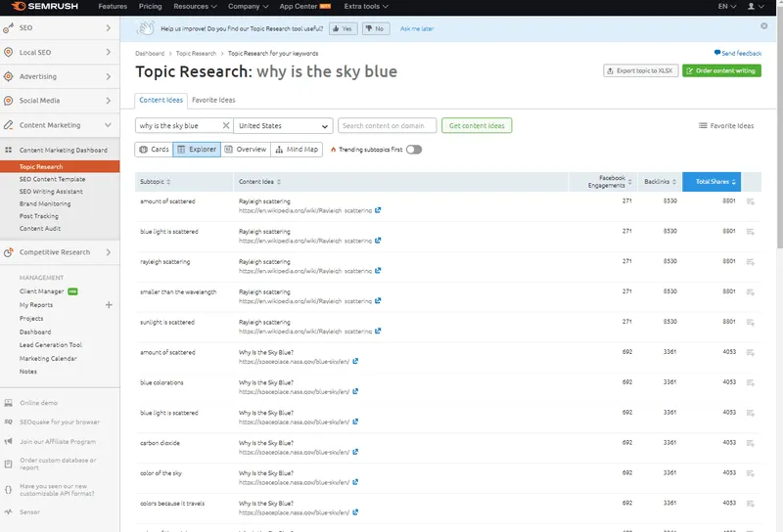This screenshot has height=532, width=783.
Task: Open external link icon in 'rayleigh scattering' row
Action: click(x=378, y=271)
